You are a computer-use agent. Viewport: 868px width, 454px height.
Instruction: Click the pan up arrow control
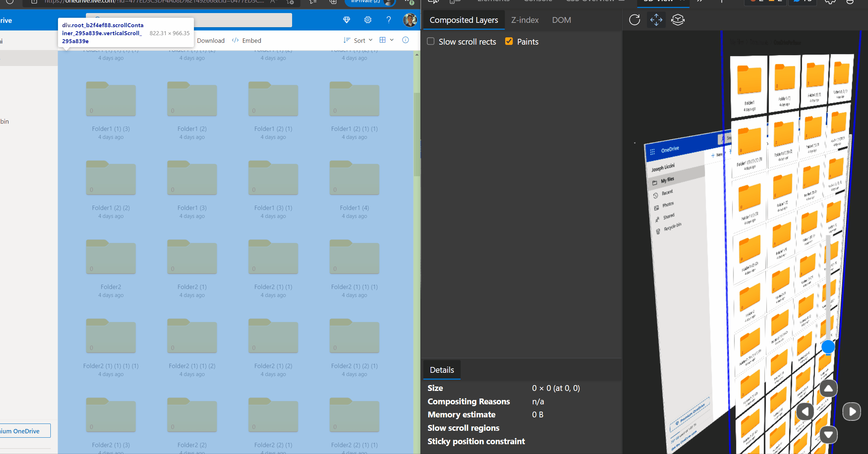click(x=828, y=389)
